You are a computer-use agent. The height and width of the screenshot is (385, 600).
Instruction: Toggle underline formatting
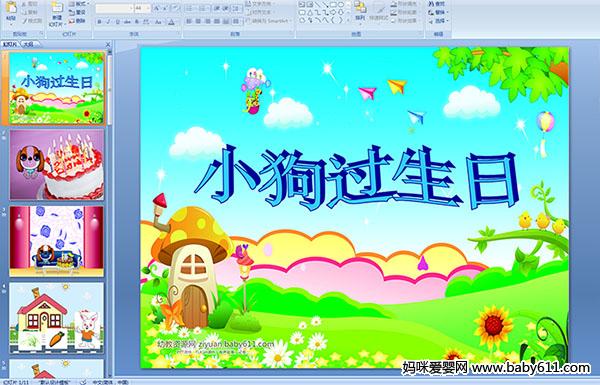pos(117,22)
